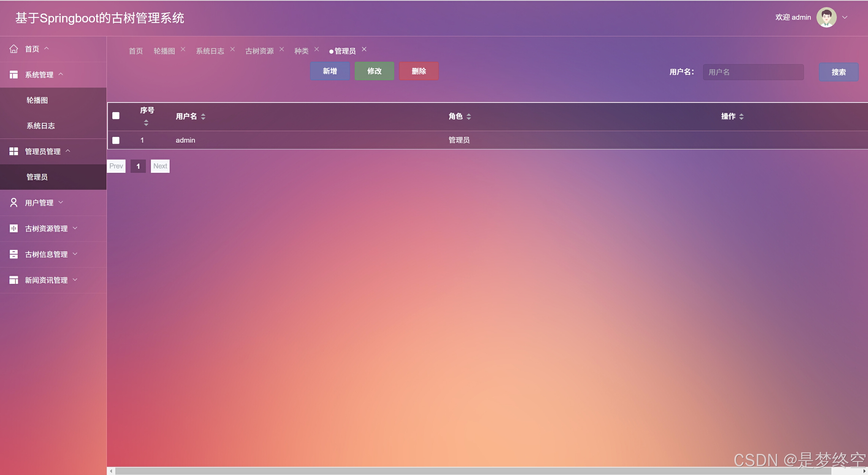The width and height of the screenshot is (868, 475).
Task: Click the 新闻资讯管理 sidebar label
Action: pos(46,280)
